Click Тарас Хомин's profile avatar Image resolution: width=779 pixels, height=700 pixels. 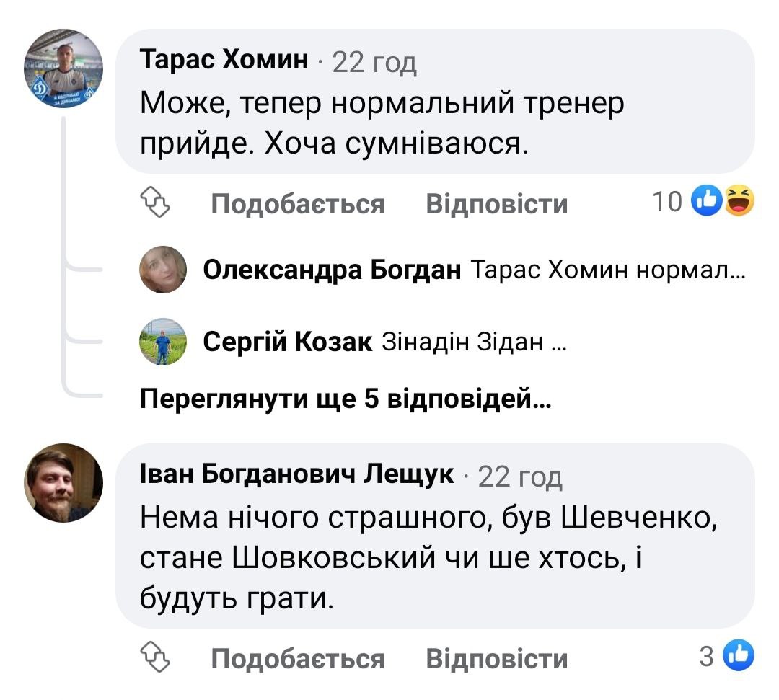coord(64,69)
